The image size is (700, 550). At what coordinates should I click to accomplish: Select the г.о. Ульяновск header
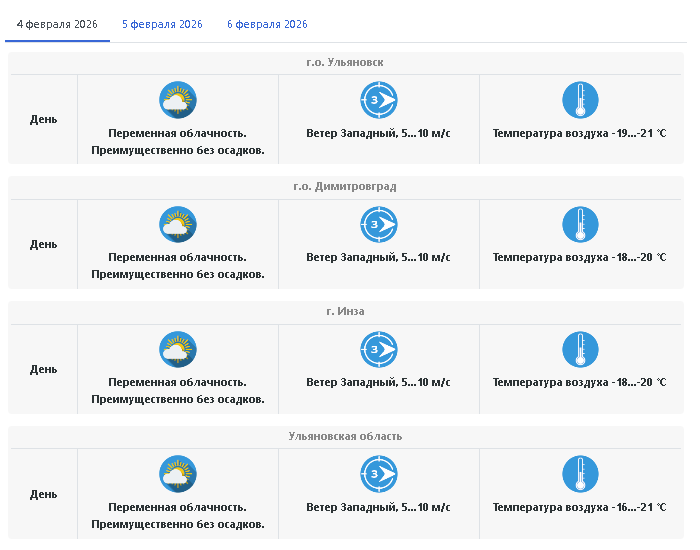[x=345, y=62]
